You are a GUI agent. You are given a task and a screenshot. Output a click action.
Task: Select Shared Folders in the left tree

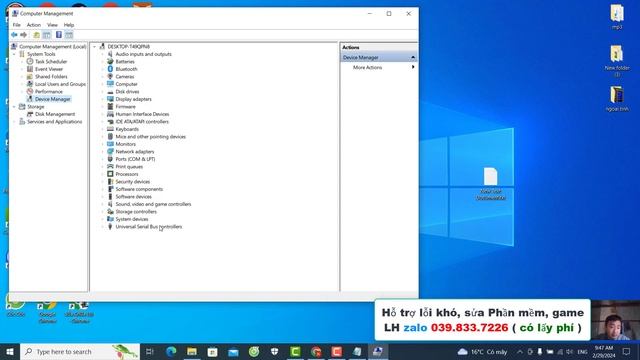(x=51, y=77)
